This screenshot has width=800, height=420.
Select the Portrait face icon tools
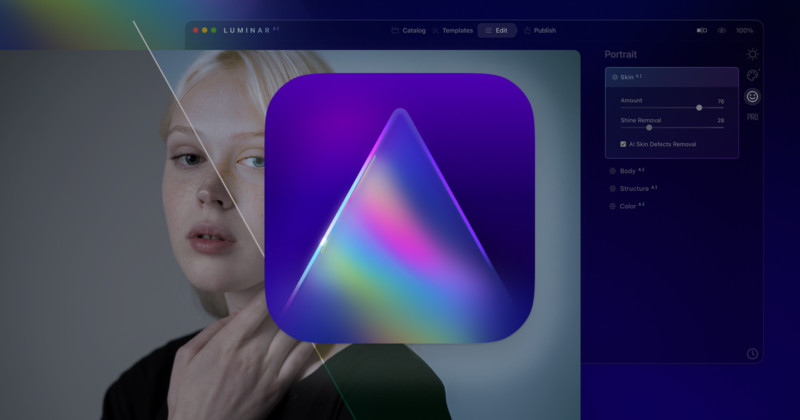(x=752, y=96)
